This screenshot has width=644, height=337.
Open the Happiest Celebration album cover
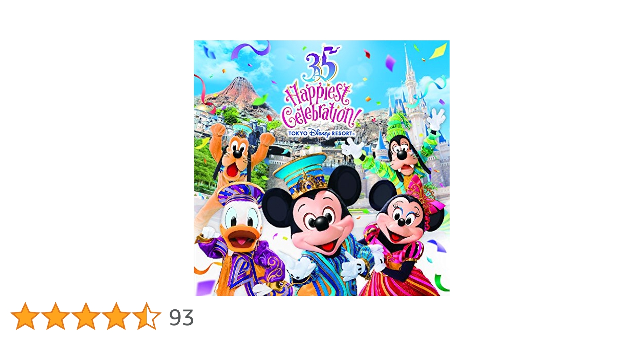click(x=322, y=168)
